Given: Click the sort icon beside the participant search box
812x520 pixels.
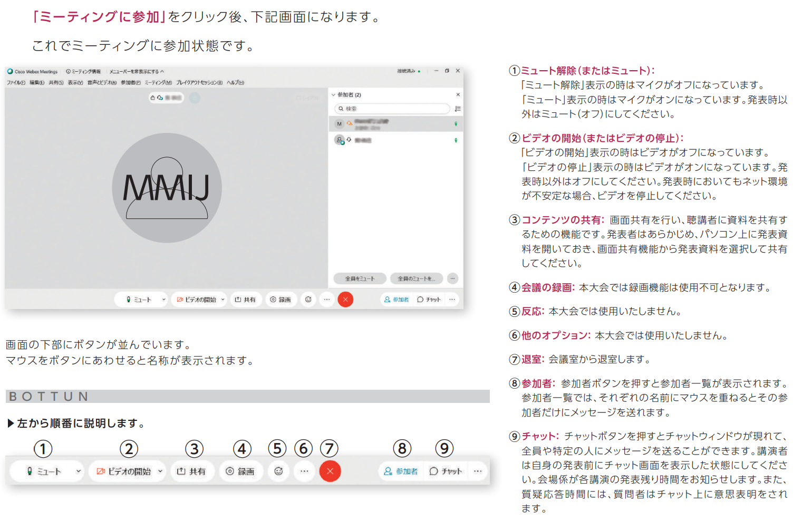Looking at the screenshot, I should [458, 109].
